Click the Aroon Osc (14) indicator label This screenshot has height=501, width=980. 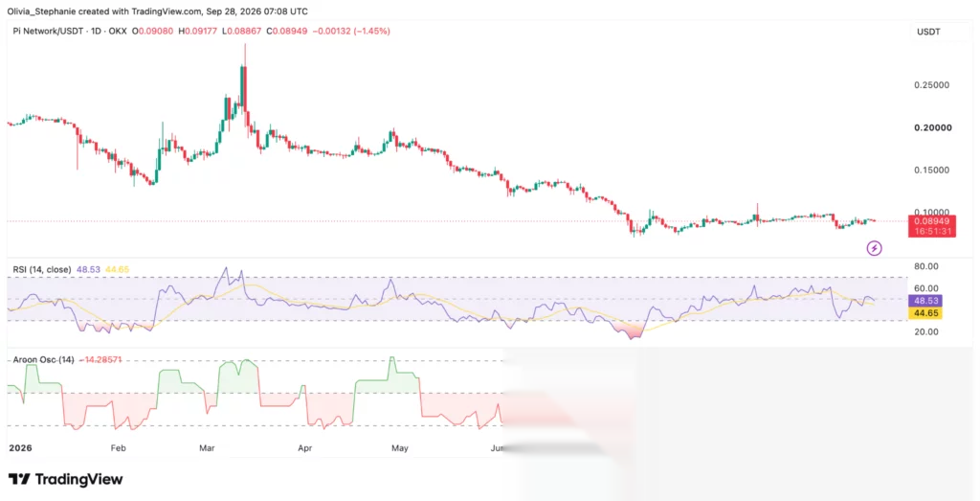click(x=43, y=360)
